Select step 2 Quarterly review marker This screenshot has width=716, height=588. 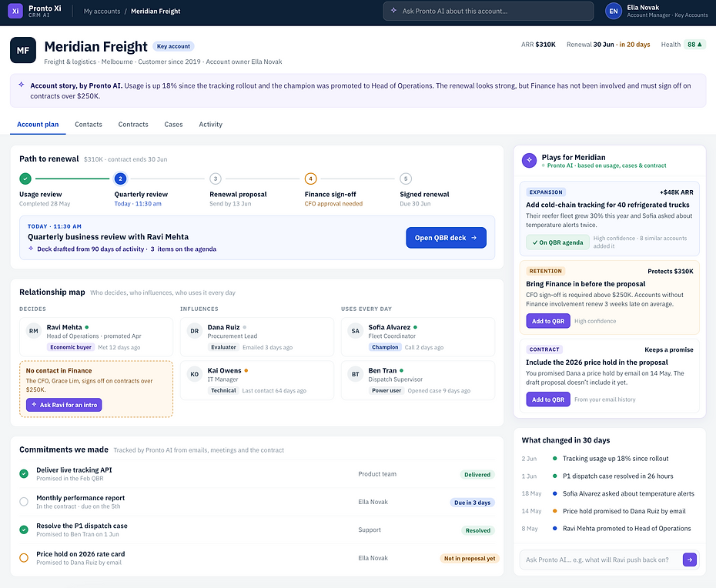[x=121, y=179]
